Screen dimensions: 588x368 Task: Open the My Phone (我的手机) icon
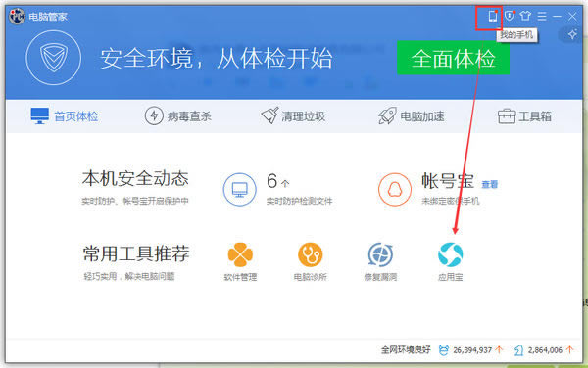[492, 16]
